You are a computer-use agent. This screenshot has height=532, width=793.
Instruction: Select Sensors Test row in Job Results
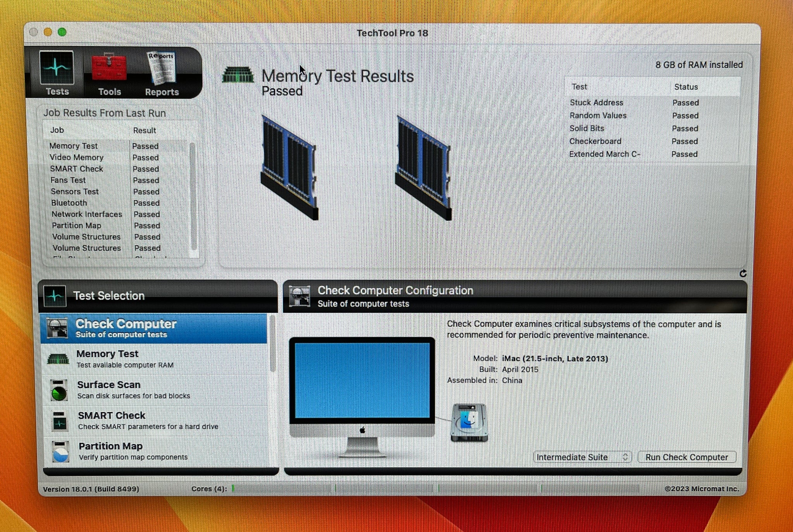point(116,191)
